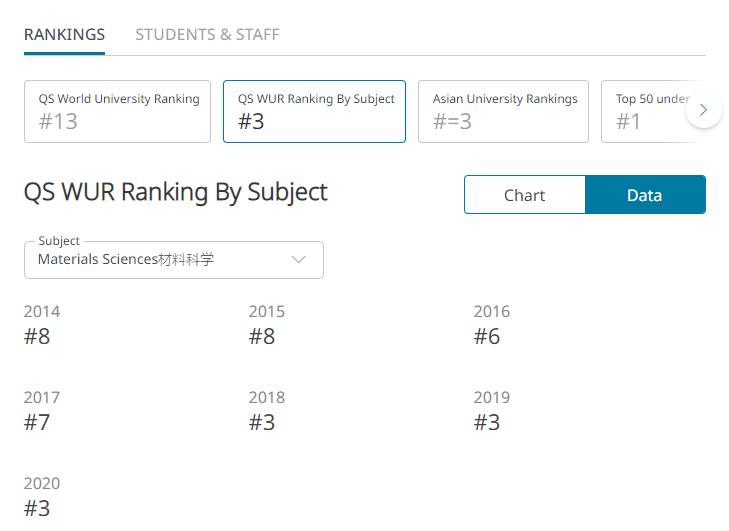Expand the Subject dropdown chevron

tap(298, 260)
